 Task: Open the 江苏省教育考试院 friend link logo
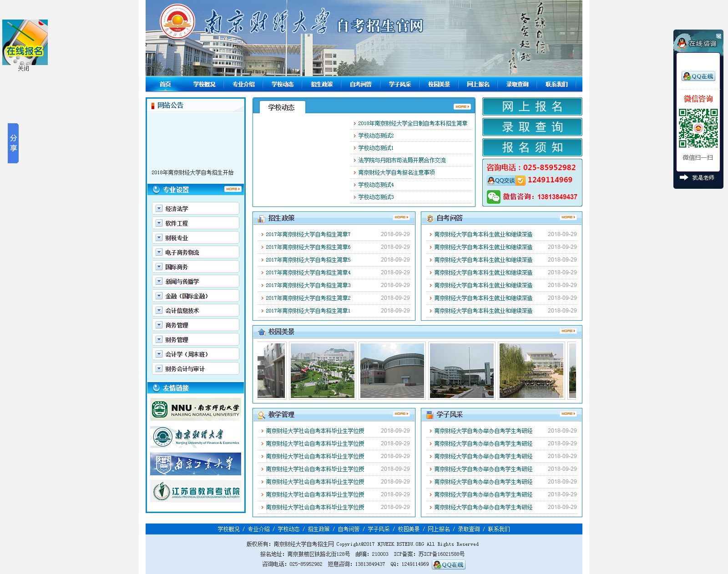196,491
